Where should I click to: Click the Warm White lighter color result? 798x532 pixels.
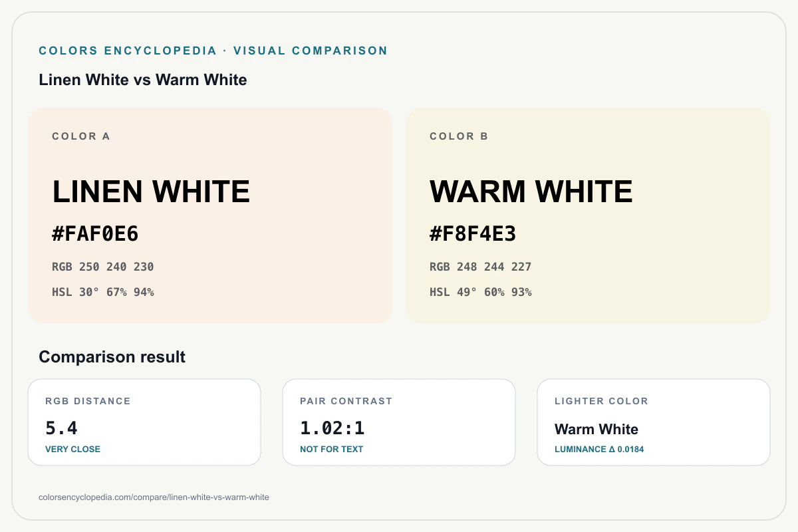pos(597,429)
